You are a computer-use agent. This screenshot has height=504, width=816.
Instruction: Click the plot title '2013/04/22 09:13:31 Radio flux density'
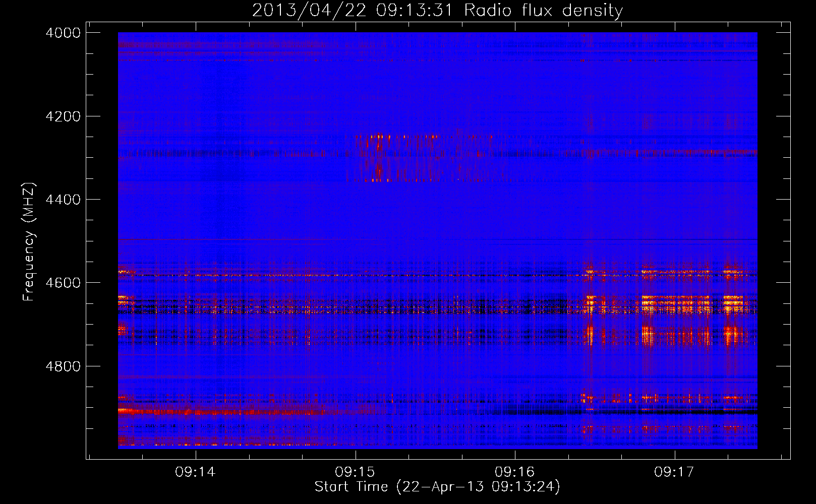pos(437,11)
